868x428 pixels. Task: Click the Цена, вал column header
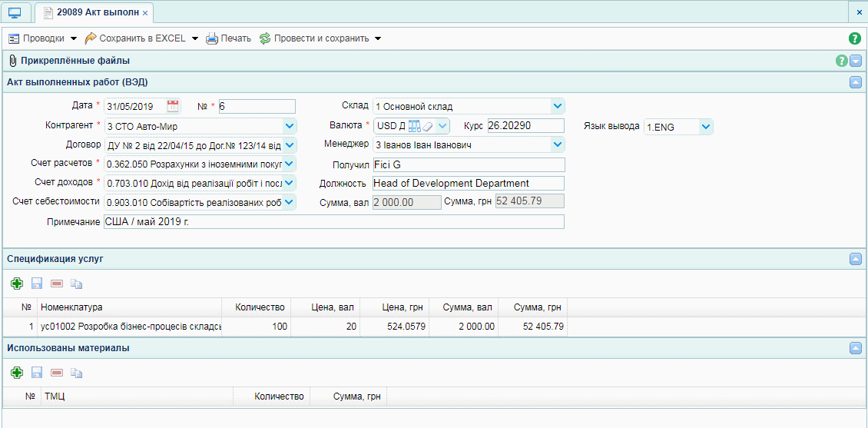click(x=325, y=307)
